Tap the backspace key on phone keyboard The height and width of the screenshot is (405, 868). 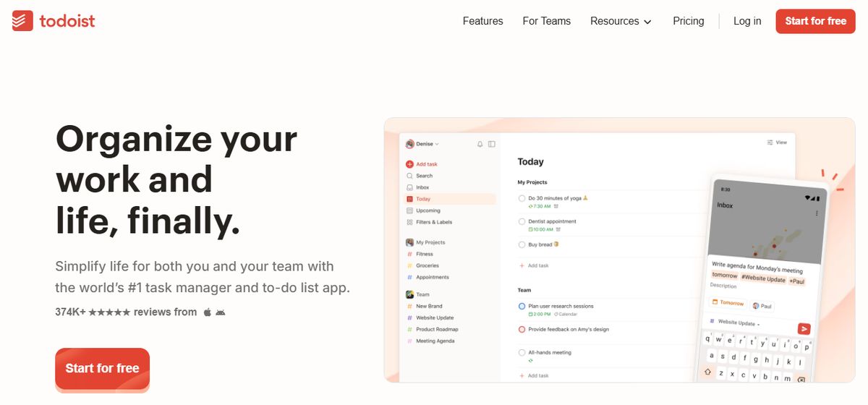click(801, 379)
